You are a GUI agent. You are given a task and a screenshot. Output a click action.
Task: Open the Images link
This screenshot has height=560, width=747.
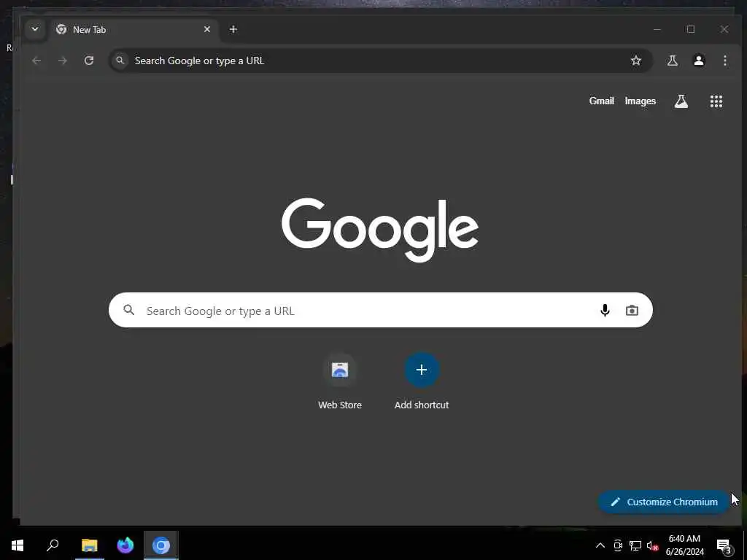640,101
